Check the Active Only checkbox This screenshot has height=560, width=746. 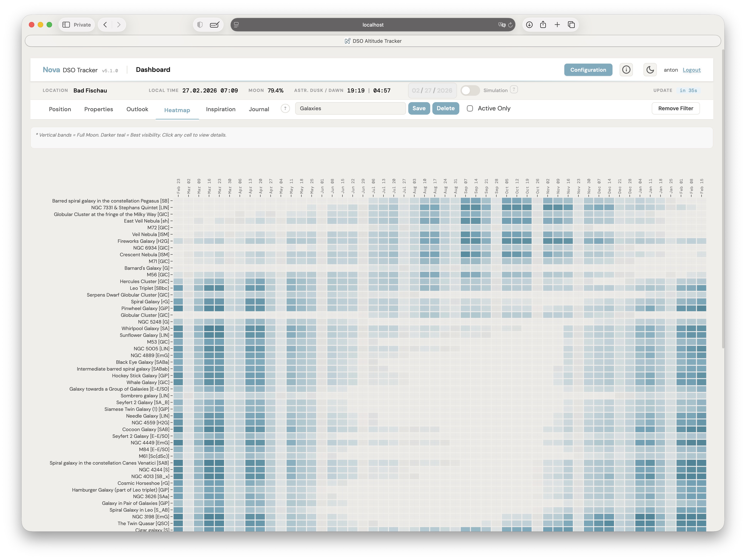pyautogui.click(x=470, y=108)
